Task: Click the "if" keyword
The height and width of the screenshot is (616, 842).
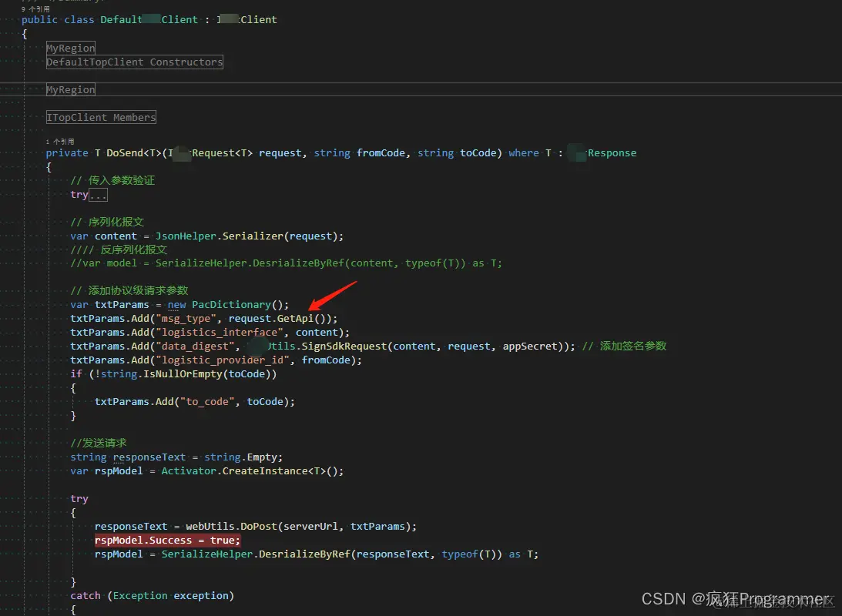Action: (x=76, y=374)
